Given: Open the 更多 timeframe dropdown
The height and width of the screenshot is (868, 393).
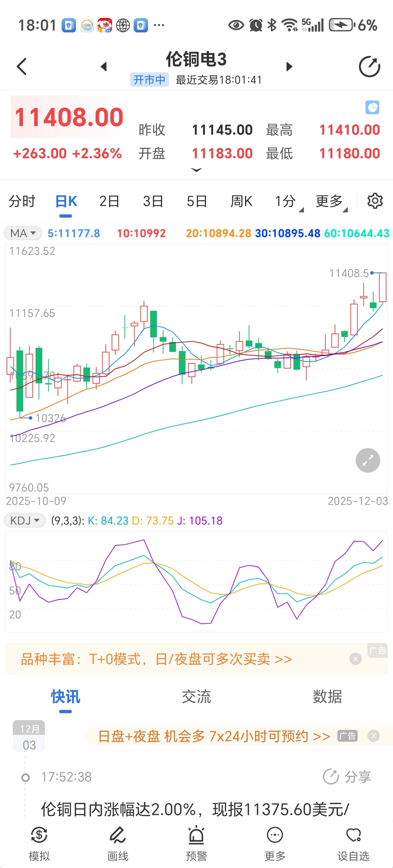Looking at the screenshot, I should [330, 202].
